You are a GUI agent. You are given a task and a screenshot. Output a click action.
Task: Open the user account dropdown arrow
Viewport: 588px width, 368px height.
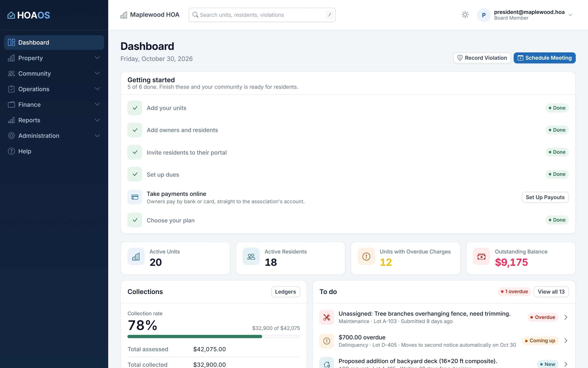point(570,15)
